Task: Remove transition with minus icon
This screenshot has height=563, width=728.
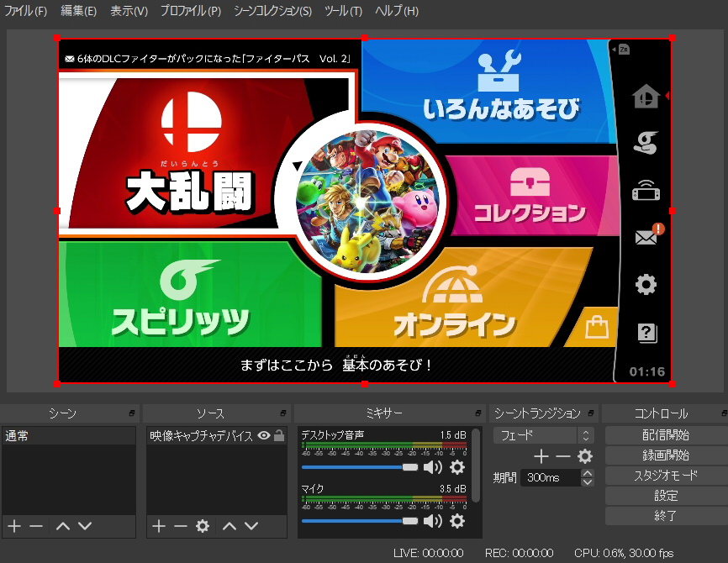Action: pos(562,457)
